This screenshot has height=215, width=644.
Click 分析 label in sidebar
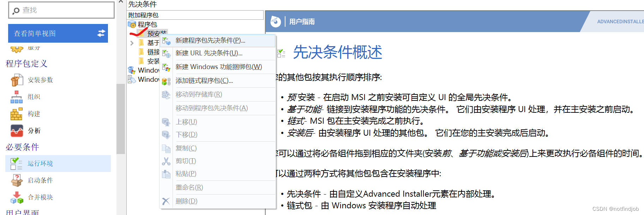[x=34, y=131]
